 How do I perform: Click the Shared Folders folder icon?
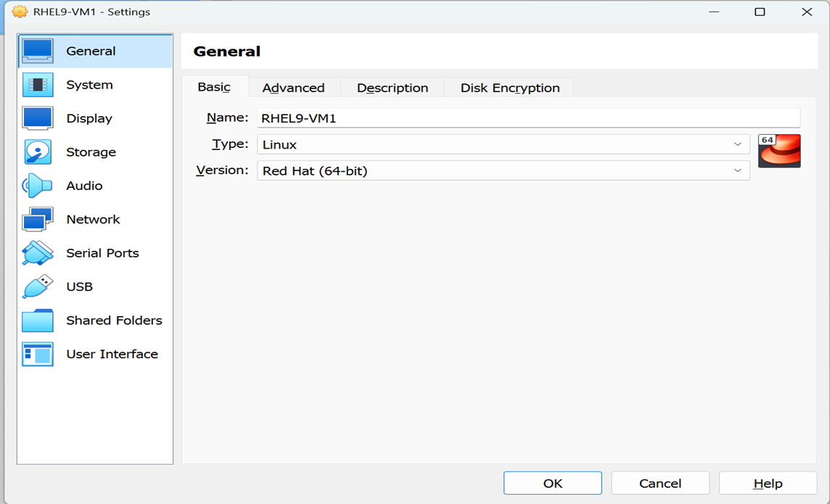point(38,320)
